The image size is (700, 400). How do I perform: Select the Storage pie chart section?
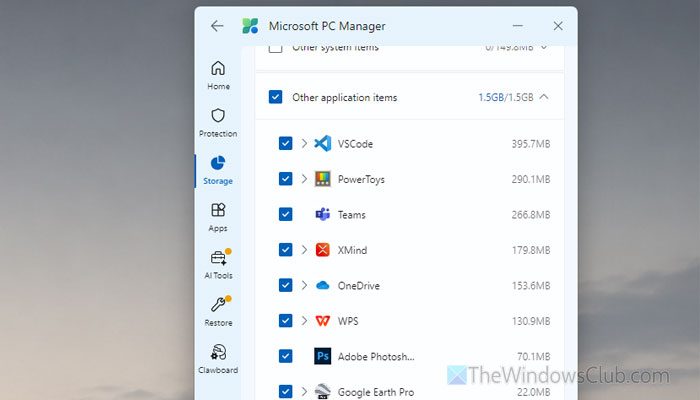218,170
